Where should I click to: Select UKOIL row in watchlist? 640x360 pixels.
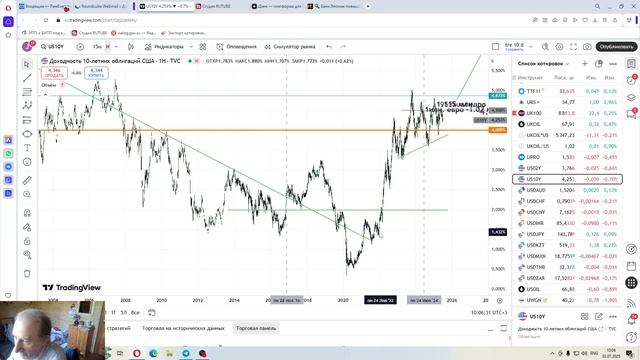coord(567,124)
